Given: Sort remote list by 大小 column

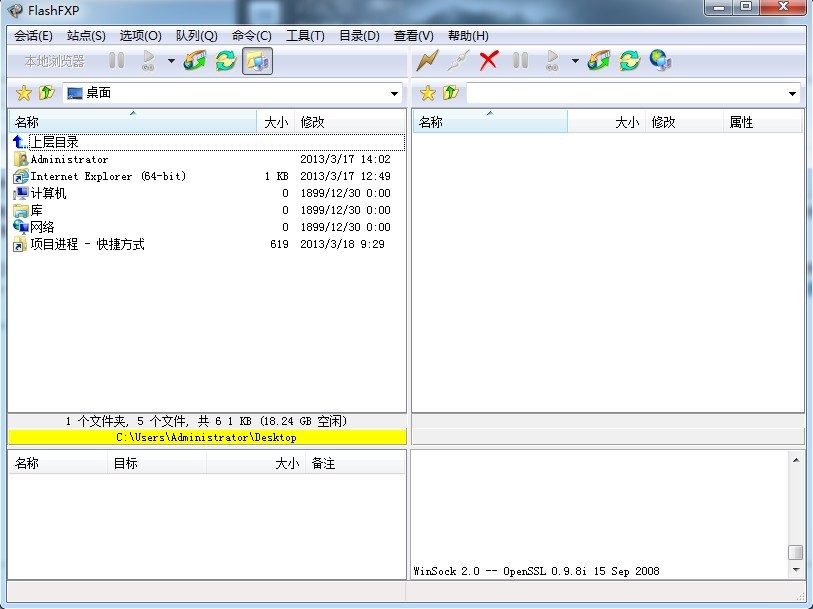Looking at the screenshot, I should [607, 122].
